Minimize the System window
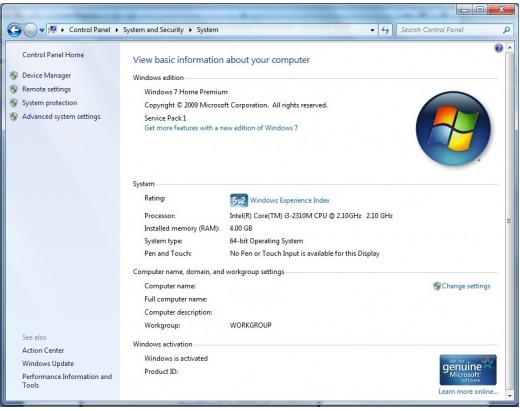 (x=464, y=10)
